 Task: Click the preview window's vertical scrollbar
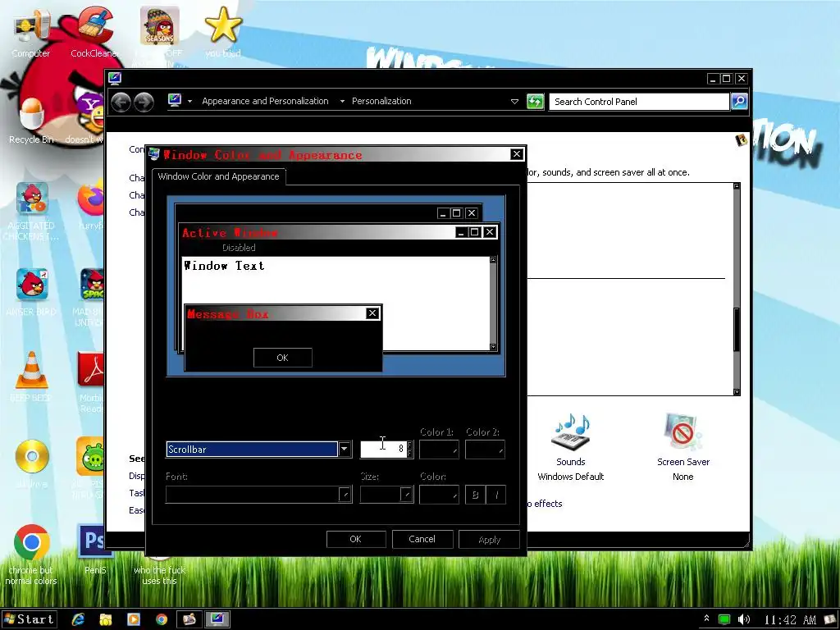pyautogui.click(x=493, y=304)
